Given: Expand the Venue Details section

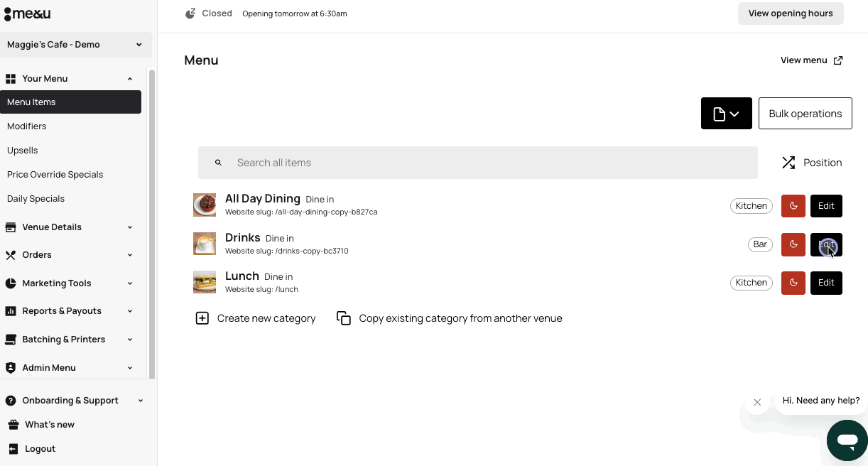Looking at the screenshot, I should (x=130, y=227).
